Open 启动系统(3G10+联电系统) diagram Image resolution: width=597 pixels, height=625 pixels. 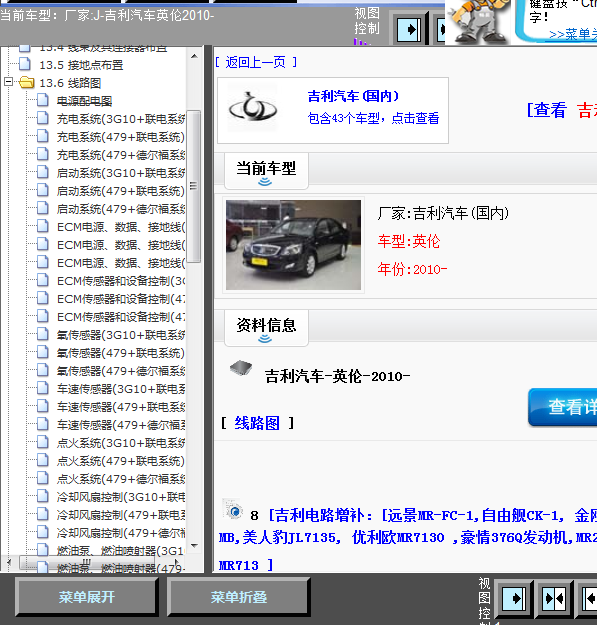pos(121,173)
